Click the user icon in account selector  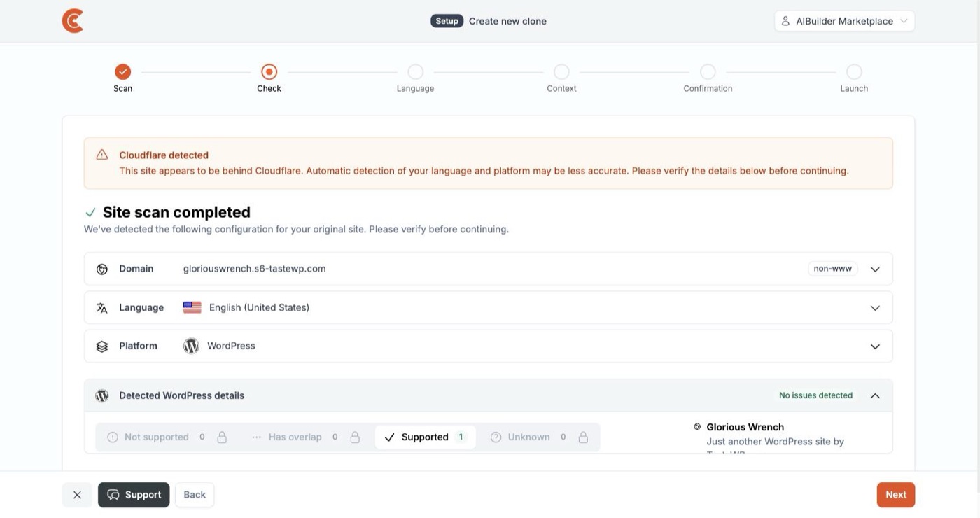click(x=786, y=21)
